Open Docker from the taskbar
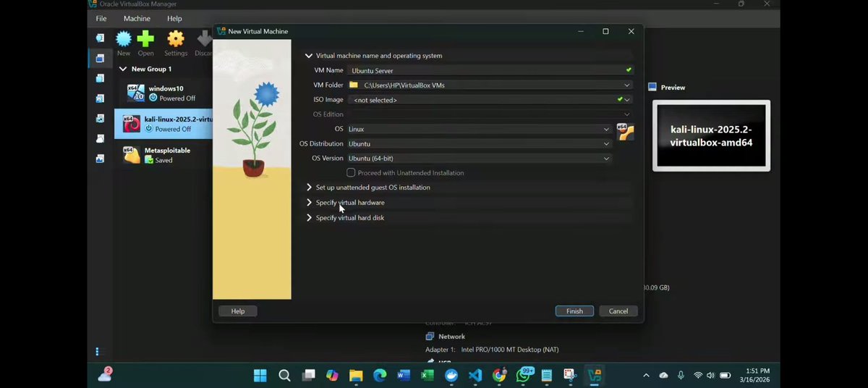 coord(451,375)
